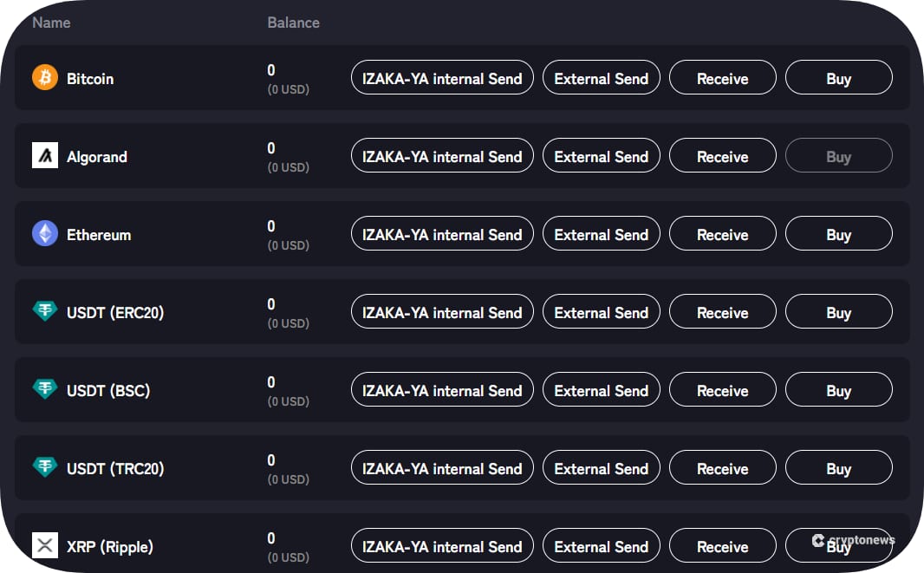Click the Algorand logo icon

pyautogui.click(x=45, y=156)
